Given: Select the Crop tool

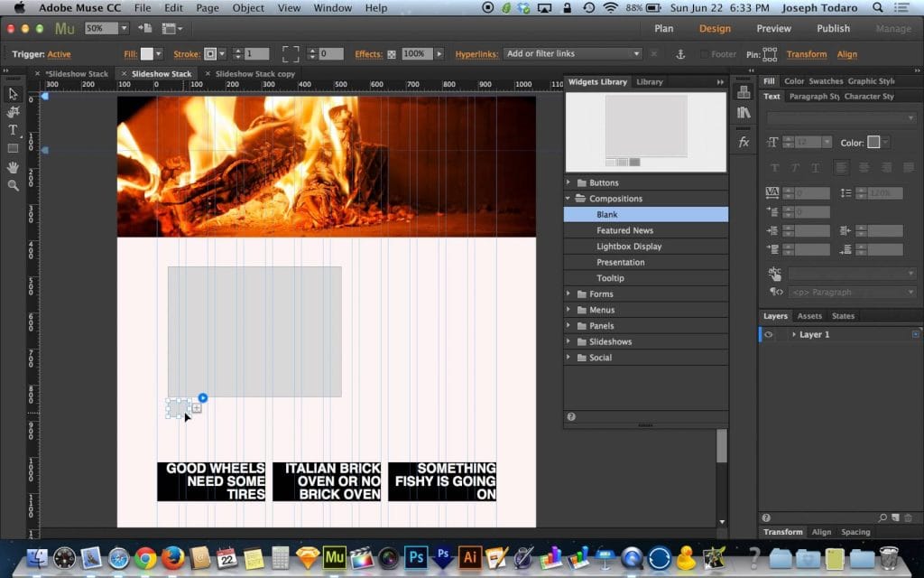Looking at the screenshot, I should tap(14, 112).
